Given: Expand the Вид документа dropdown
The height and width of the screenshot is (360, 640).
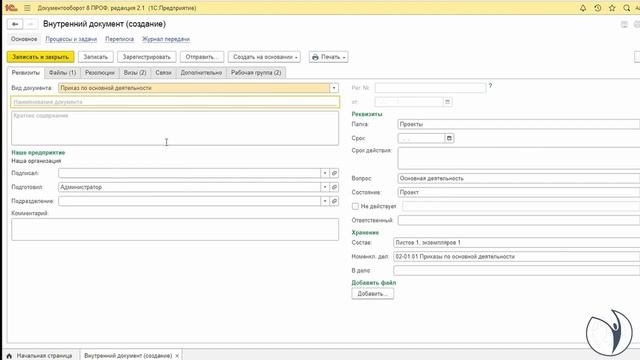Looking at the screenshot, I should point(334,88).
